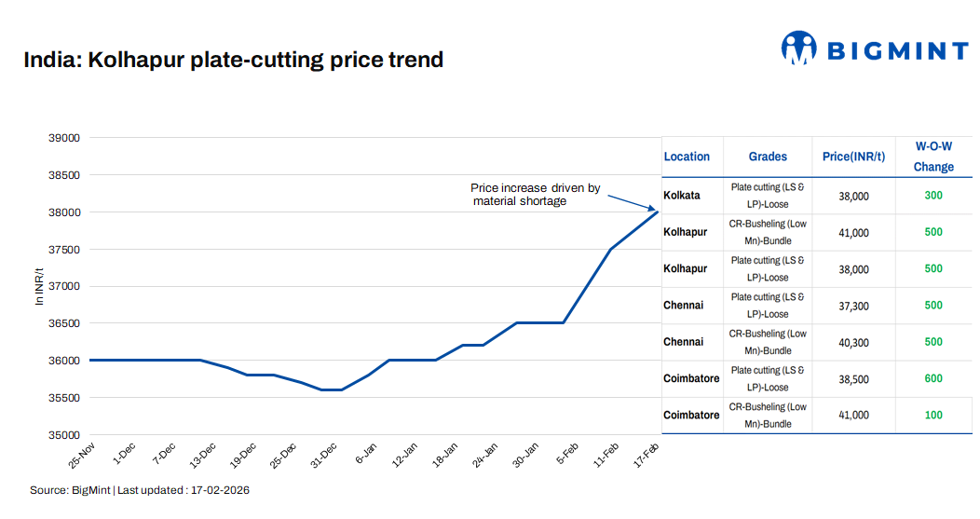This screenshot has height=519, width=980.
Task: Click the 37,300 price cell for Chennai
Action: coord(853,306)
